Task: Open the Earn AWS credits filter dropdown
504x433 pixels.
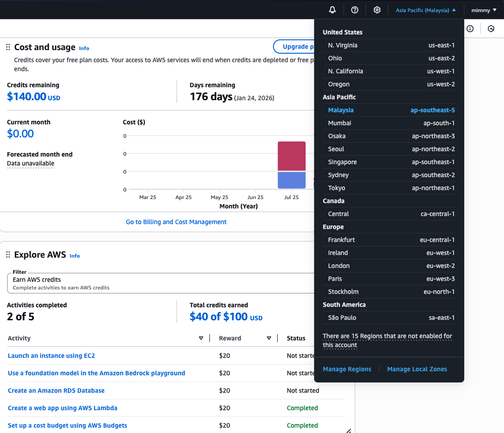Action: coord(161,283)
